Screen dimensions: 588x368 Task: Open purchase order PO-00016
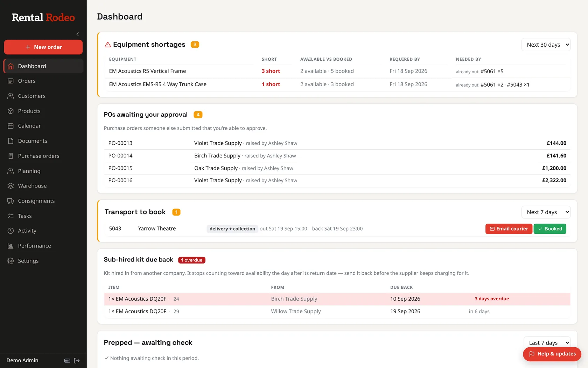[337, 180]
